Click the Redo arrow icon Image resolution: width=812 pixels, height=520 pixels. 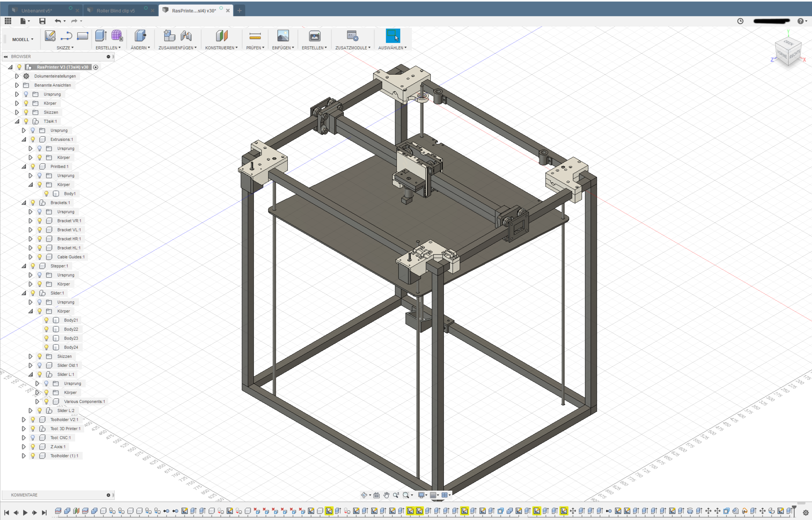[74, 21]
